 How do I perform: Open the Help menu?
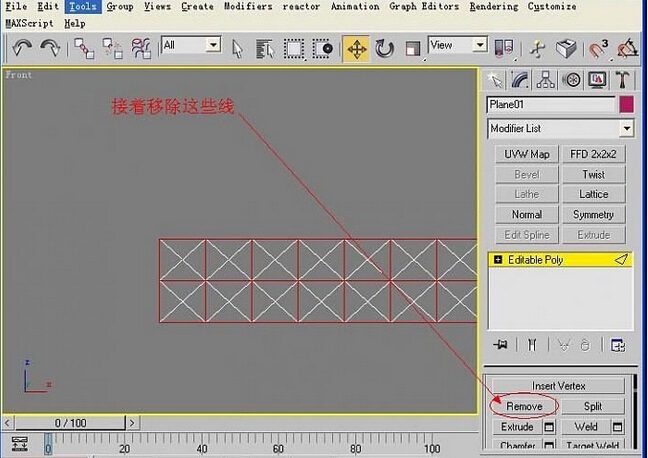[75, 24]
